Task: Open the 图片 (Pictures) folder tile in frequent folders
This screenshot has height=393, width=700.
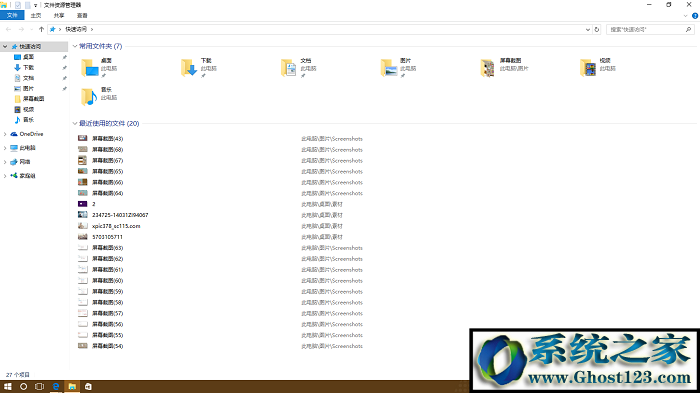Action: point(399,67)
